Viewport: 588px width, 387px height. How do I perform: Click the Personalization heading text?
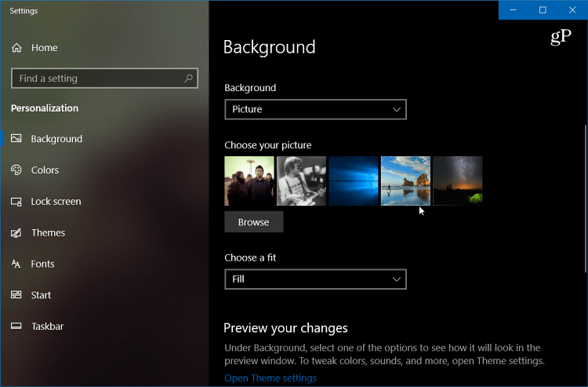(45, 108)
